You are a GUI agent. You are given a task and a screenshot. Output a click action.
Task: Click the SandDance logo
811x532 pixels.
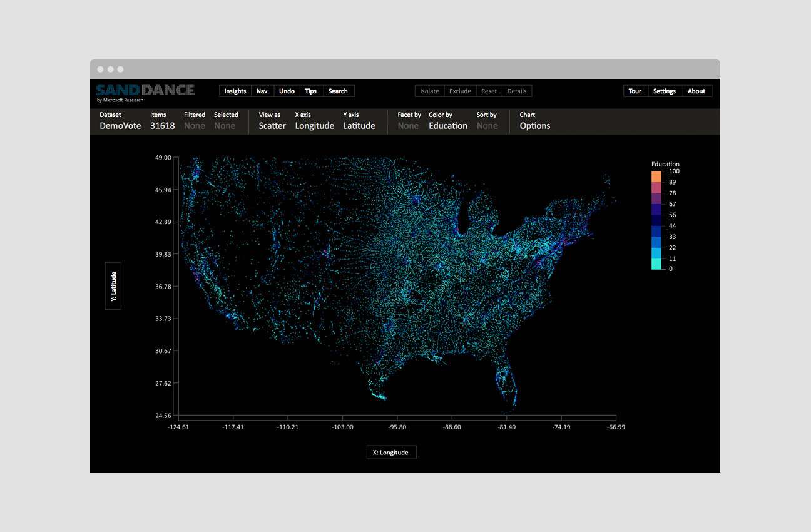click(x=145, y=91)
